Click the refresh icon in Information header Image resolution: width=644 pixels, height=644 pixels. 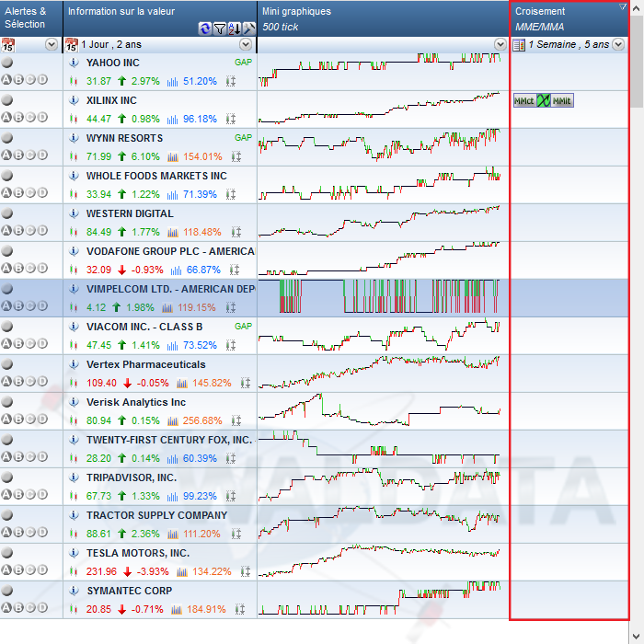click(204, 29)
